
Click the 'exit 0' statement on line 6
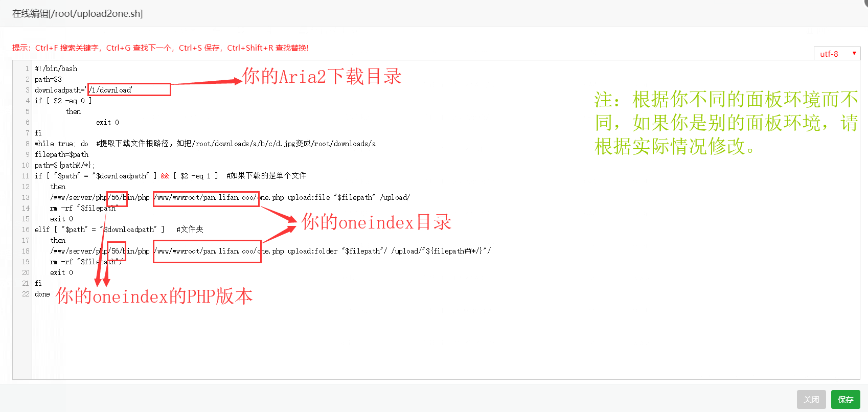pos(107,122)
